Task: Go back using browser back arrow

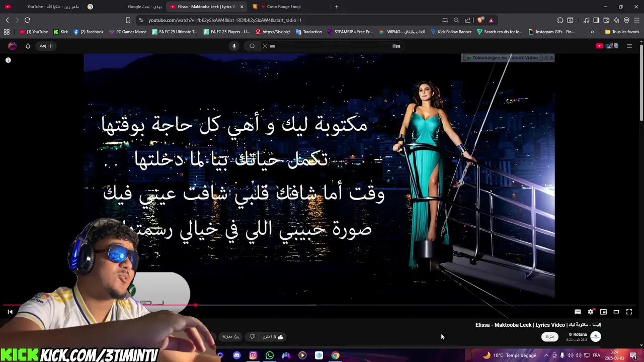Action: (x=7, y=20)
